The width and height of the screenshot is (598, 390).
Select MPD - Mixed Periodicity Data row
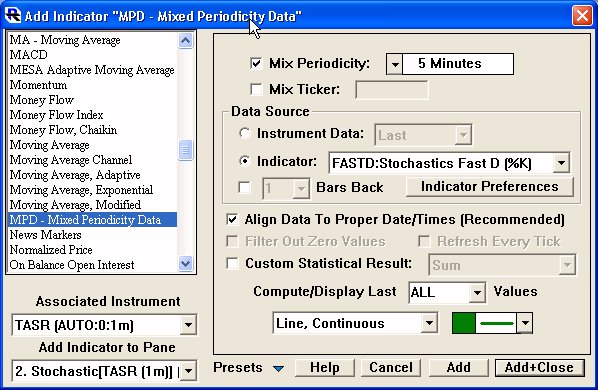coord(92,220)
